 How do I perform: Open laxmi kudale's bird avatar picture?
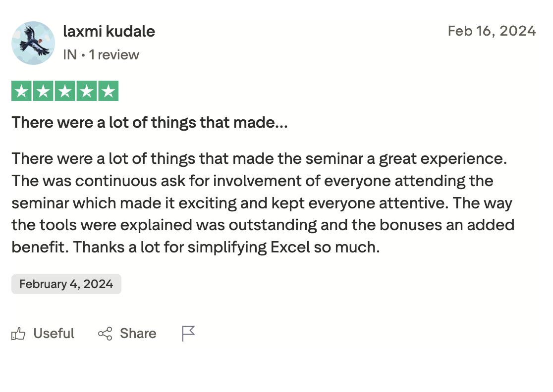tap(33, 43)
